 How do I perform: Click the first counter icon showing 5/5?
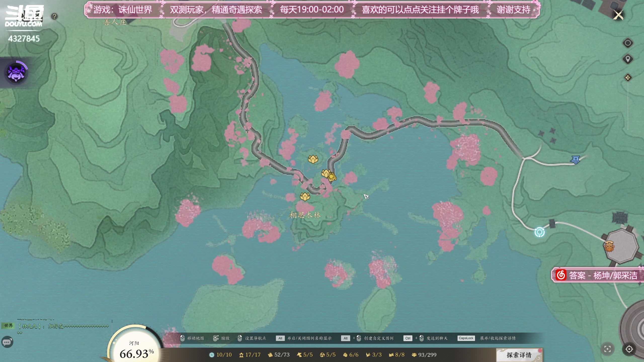click(299, 355)
